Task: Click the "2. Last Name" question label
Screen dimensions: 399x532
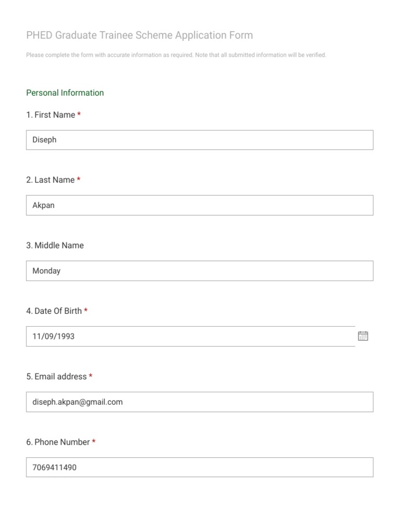Action: pos(50,180)
